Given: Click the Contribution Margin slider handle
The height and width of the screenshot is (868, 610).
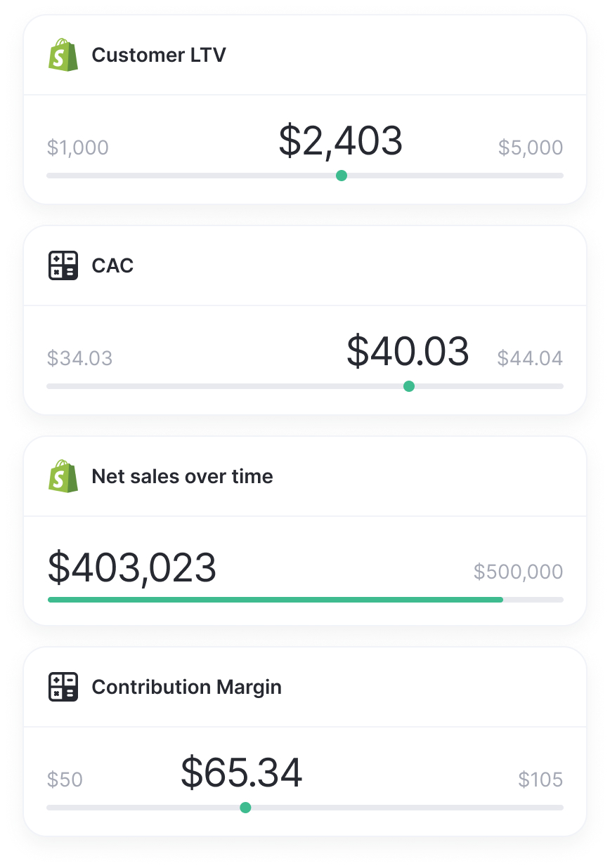Looking at the screenshot, I should coord(245,808).
